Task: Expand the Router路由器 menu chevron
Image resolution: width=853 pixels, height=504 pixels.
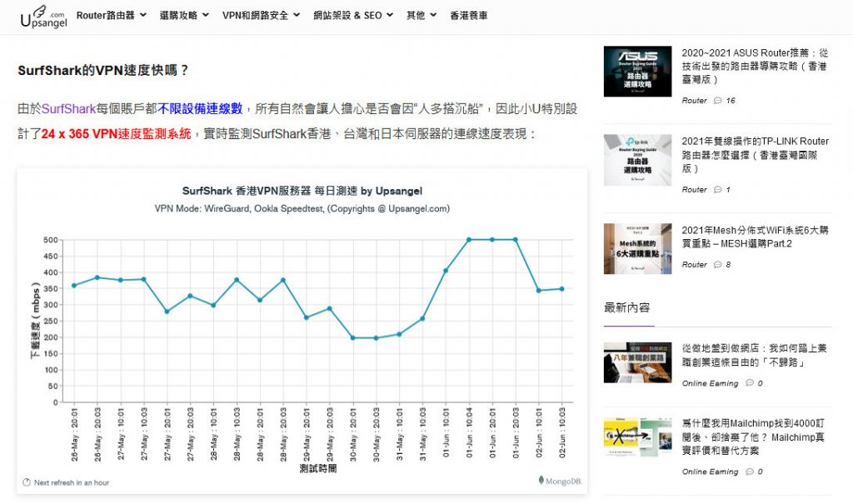Action: 143,15
